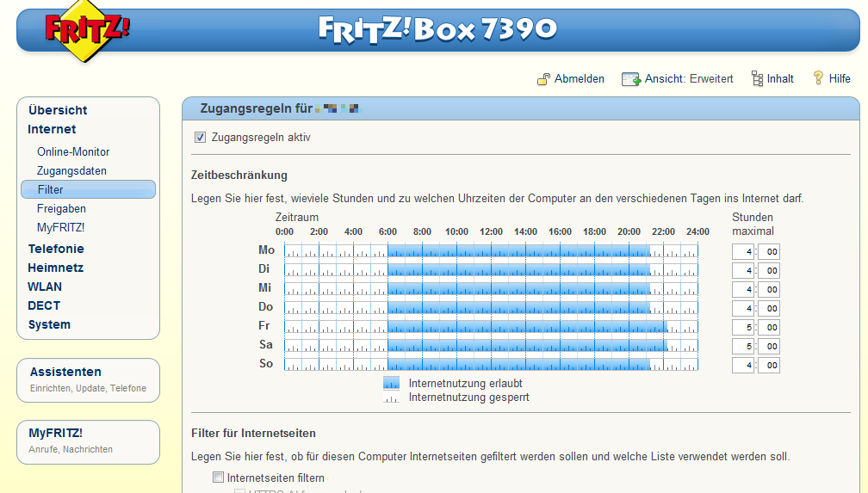Open the WLAN menu section
Viewport: 868px width, 493px height.
45,287
